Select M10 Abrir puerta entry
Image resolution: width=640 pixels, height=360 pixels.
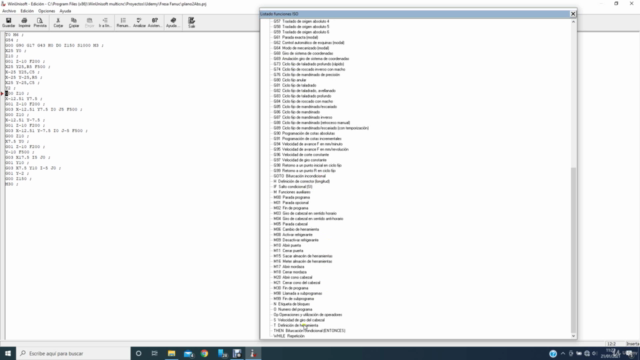point(287,245)
